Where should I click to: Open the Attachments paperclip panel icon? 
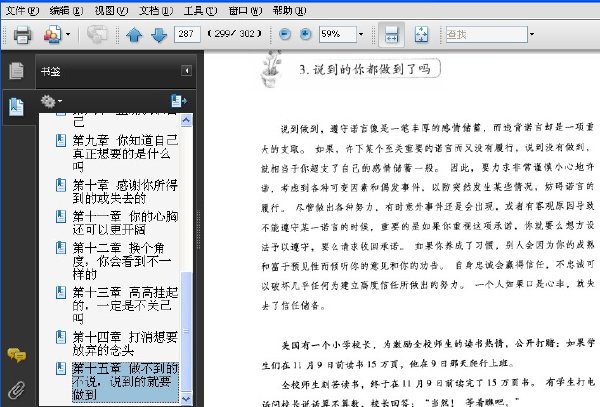click(x=16, y=389)
